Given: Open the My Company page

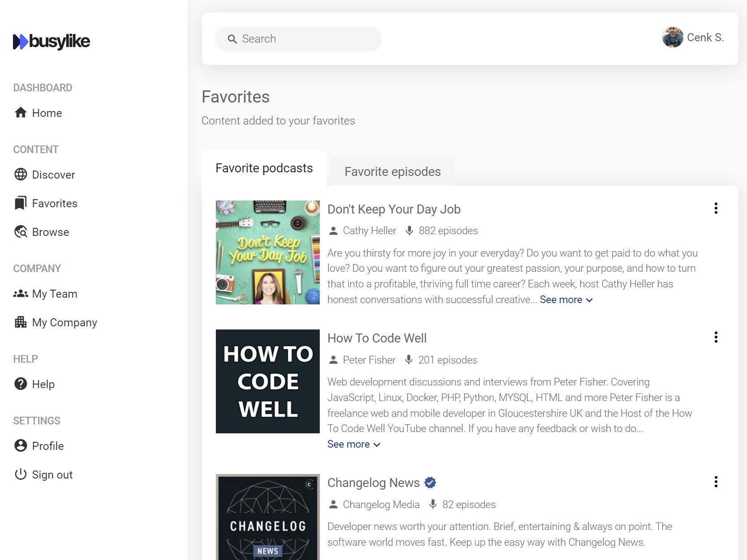Looking at the screenshot, I should tap(64, 322).
